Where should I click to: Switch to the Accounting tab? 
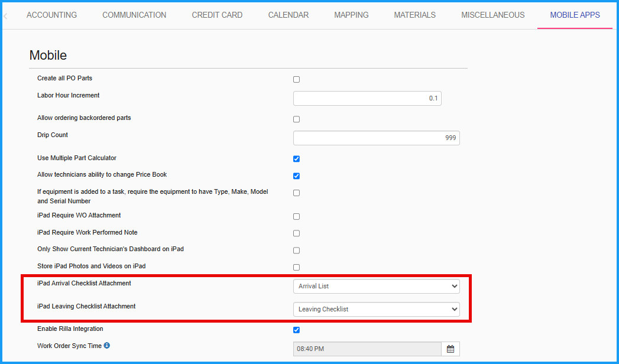pos(51,15)
